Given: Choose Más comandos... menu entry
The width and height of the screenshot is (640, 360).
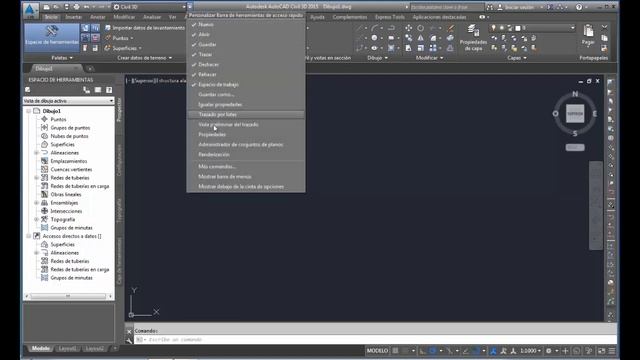Looking at the screenshot, I should [246, 167].
